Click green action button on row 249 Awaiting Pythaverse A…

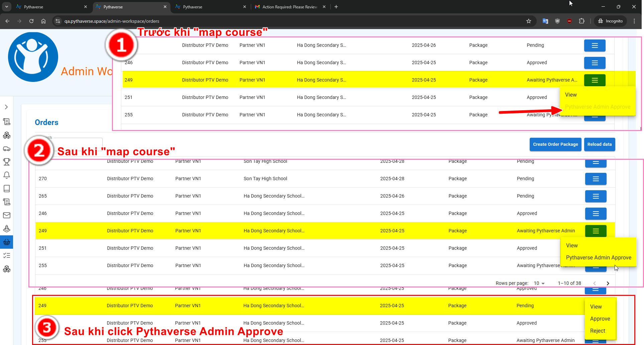[x=595, y=80]
